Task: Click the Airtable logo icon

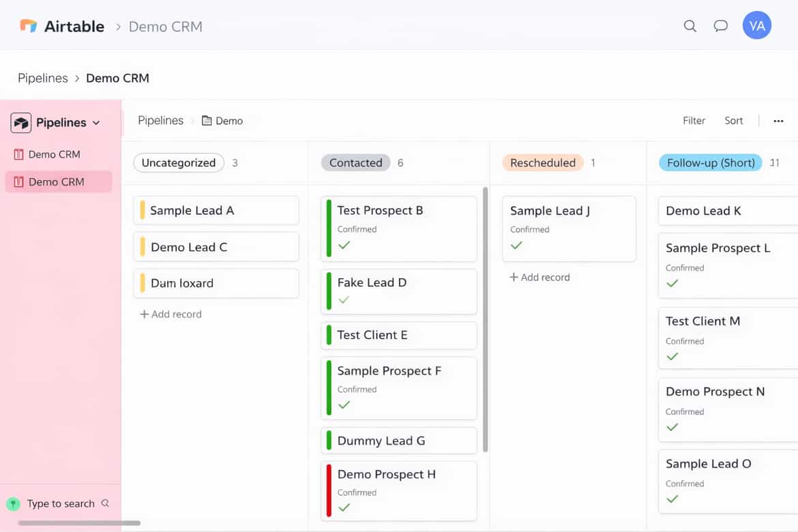Action: 29,25
